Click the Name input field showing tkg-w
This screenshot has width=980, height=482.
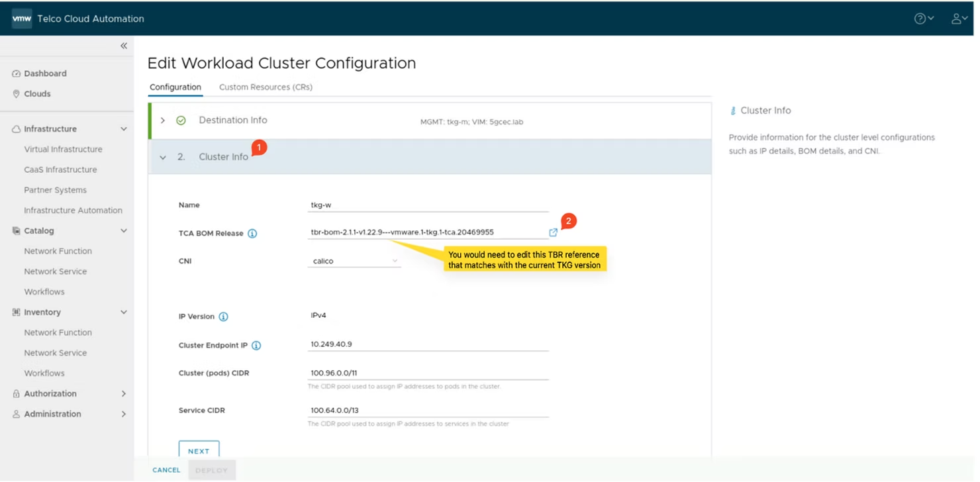pyautogui.click(x=427, y=205)
